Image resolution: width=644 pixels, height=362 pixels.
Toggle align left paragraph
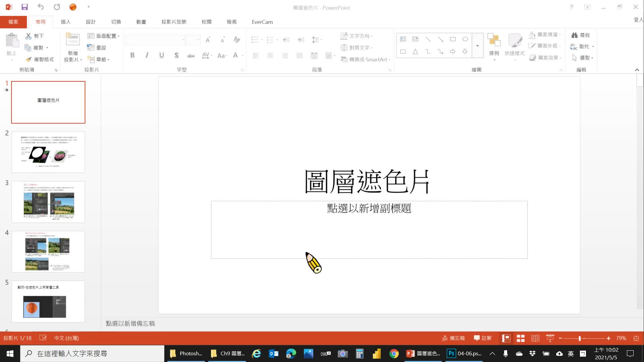coord(256,56)
